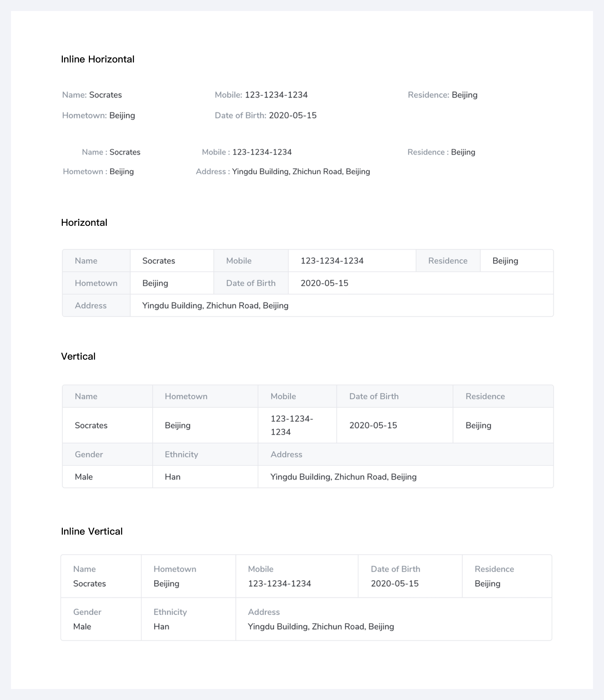Select the wrapped mobile number in Vertical table
This screenshot has width=604, height=700.
click(292, 425)
